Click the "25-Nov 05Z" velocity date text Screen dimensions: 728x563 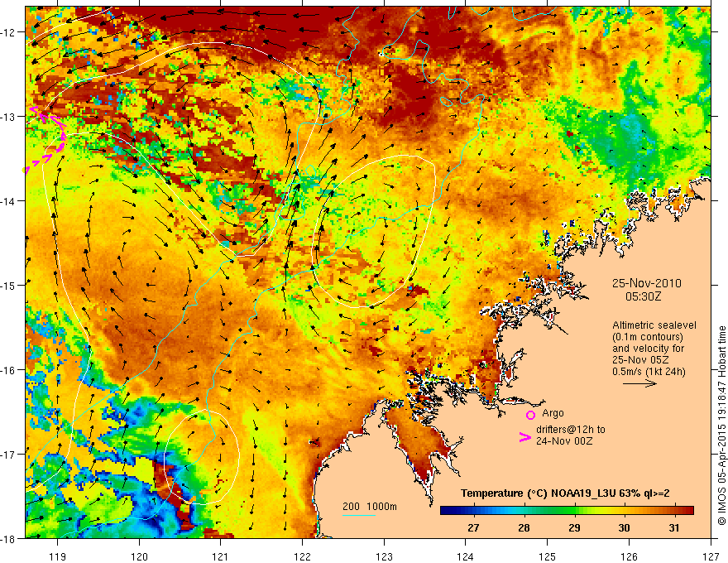coord(640,360)
